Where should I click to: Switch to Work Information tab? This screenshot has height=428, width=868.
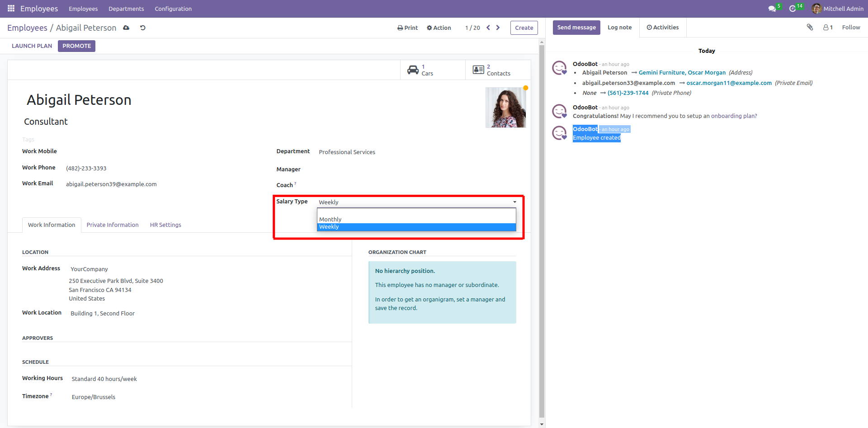[x=52, y=225]
